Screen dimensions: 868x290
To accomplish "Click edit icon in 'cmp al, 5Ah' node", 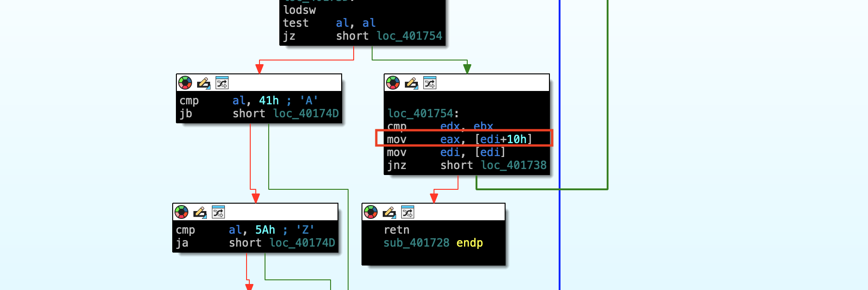I will coord(200,212).
